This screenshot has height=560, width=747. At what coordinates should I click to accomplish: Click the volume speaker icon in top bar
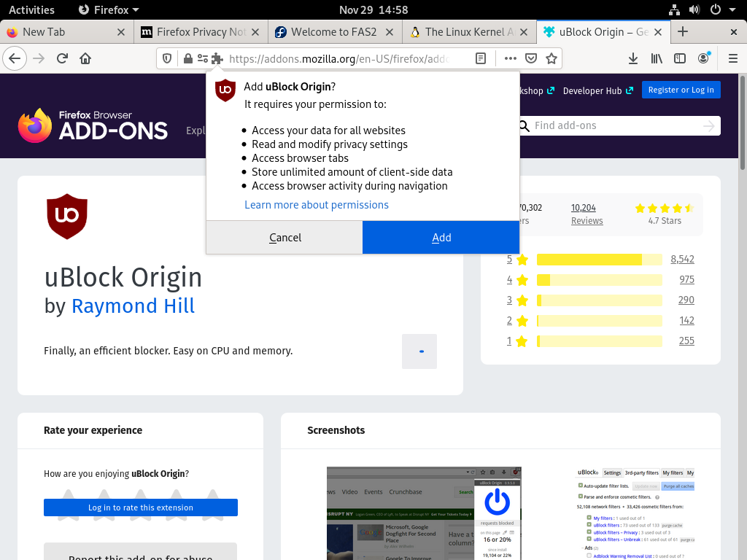pyautogui.click(x=694, y=9)
